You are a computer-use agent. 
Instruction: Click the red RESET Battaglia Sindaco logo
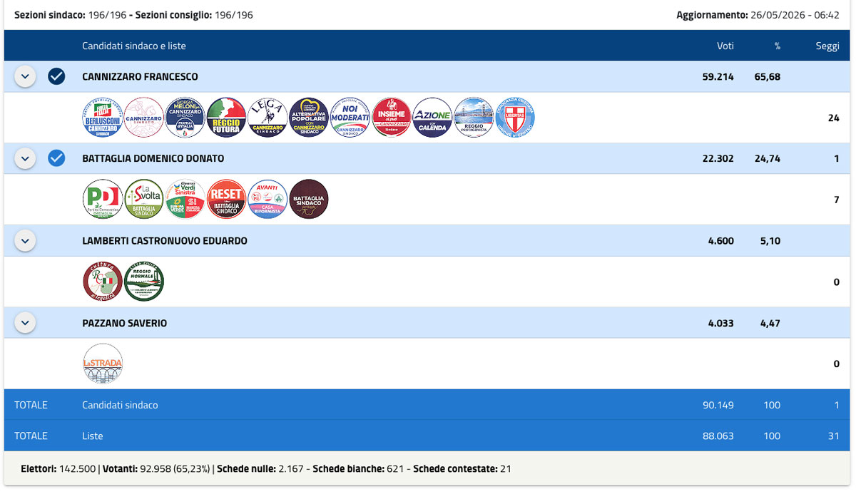tap(226, 199)
